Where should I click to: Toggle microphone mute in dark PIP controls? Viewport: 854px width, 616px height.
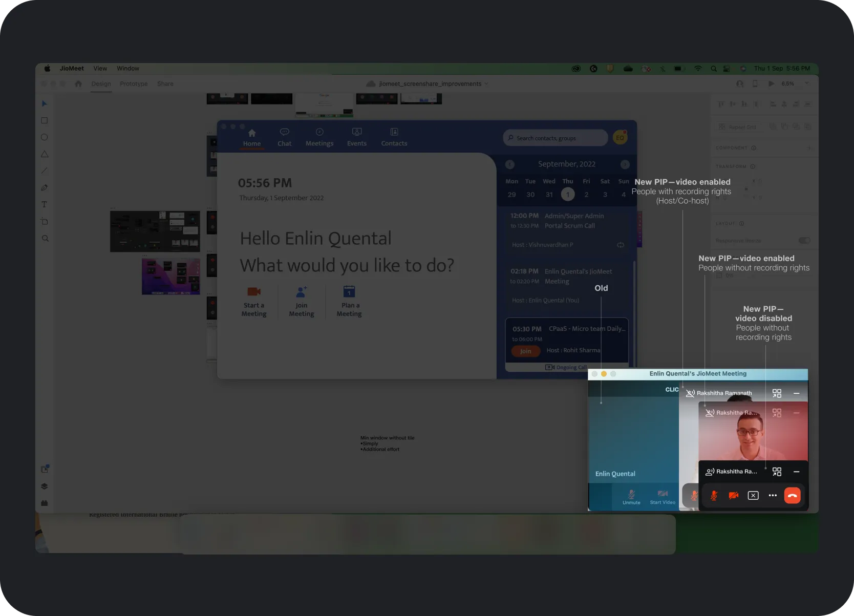tap(714, 495)
